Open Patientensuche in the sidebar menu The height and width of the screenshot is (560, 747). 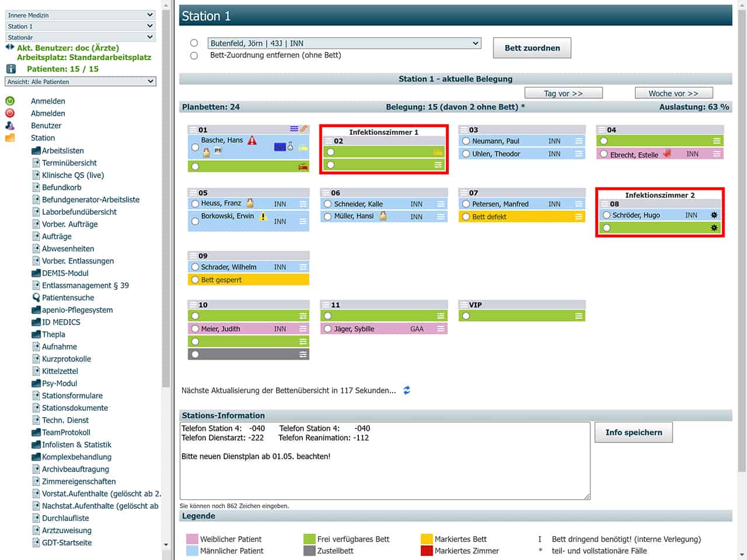67,297
